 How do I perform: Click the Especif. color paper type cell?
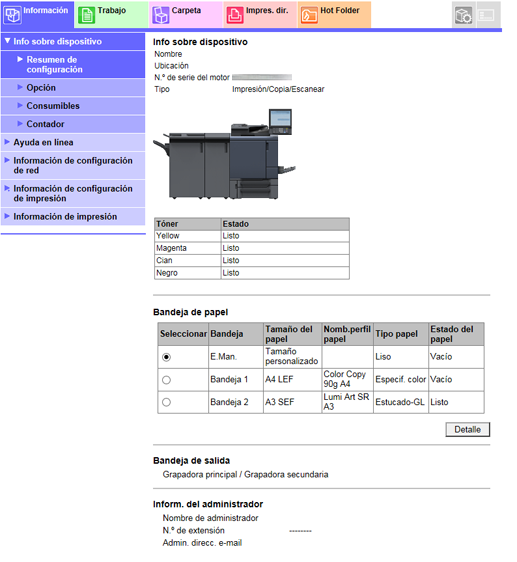tap(400, 379)
